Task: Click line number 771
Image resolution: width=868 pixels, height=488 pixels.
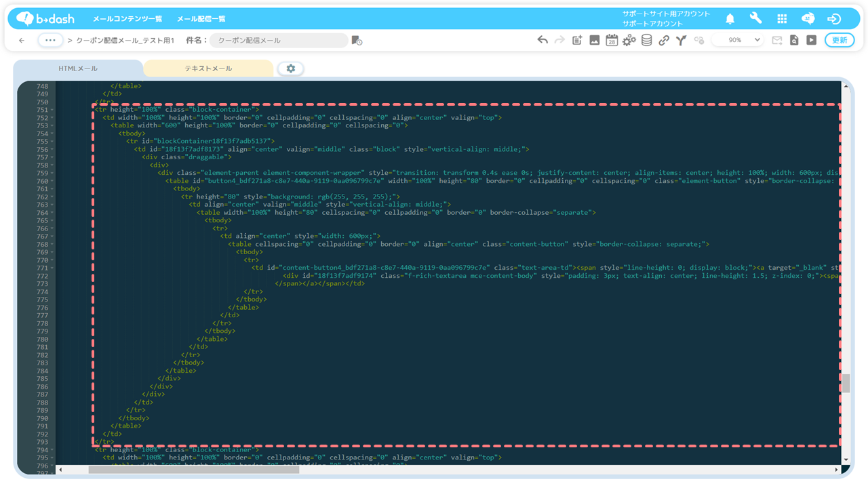Action: [x=42, y=268]
